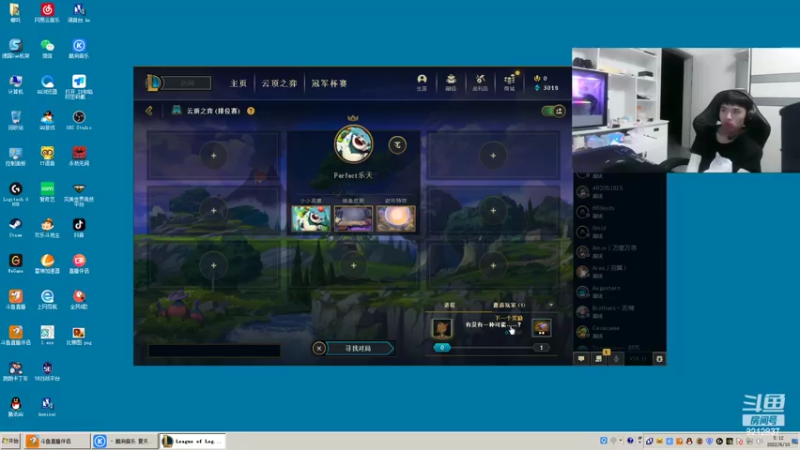Select the Little Legend thumbnail
Viewport: 800px width, 450px height.
(311, 218)
